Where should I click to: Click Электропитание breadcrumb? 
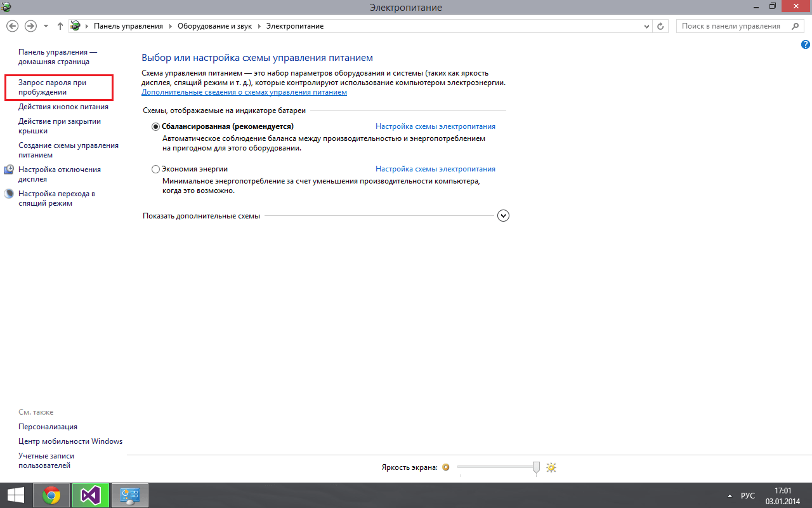pyautogui.click(x=295, y=26)
